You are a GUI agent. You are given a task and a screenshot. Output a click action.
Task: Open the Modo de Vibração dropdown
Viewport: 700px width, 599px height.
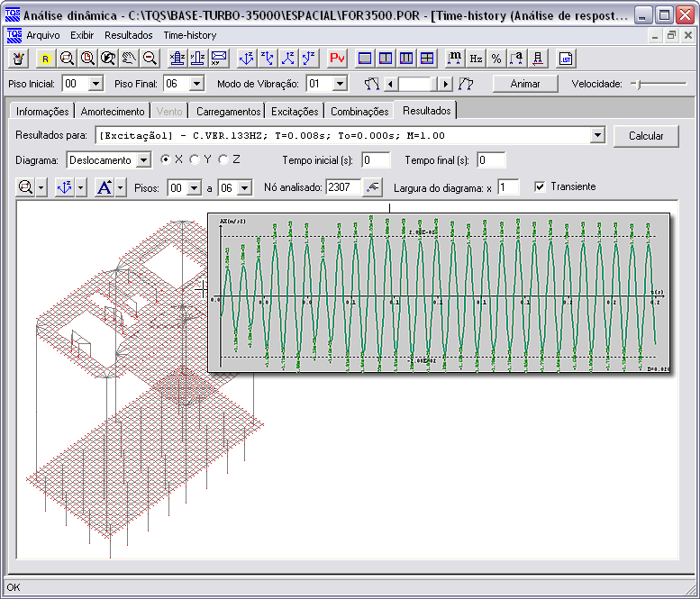point(340,84)
